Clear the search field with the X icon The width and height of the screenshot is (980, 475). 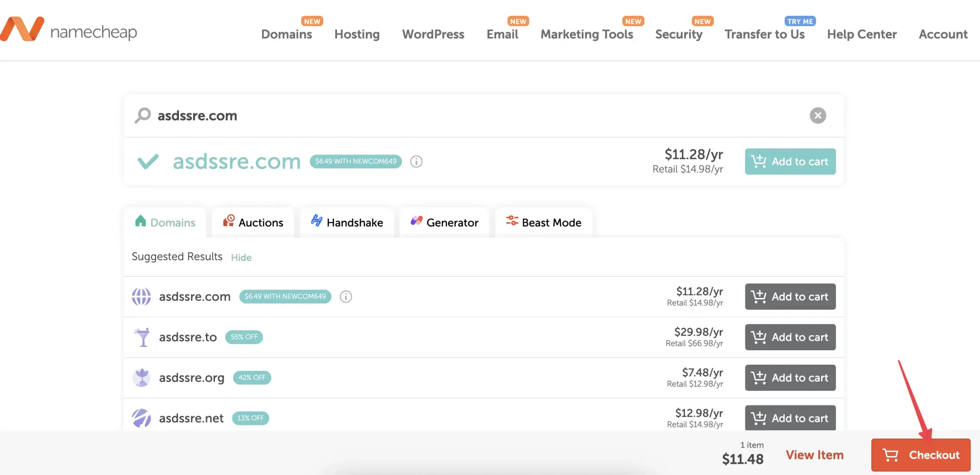point(818,115)
